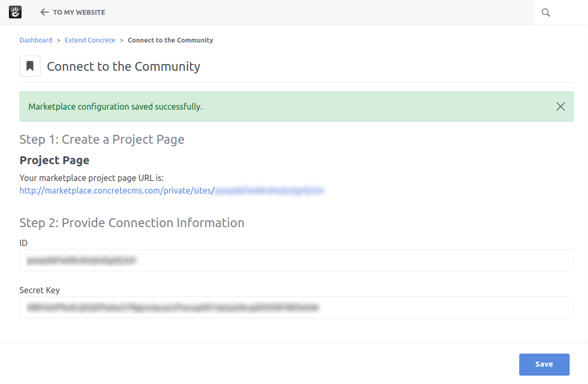
Task: Click the 'Connect to the Community' page heading
Action: [x=123, y=66]
